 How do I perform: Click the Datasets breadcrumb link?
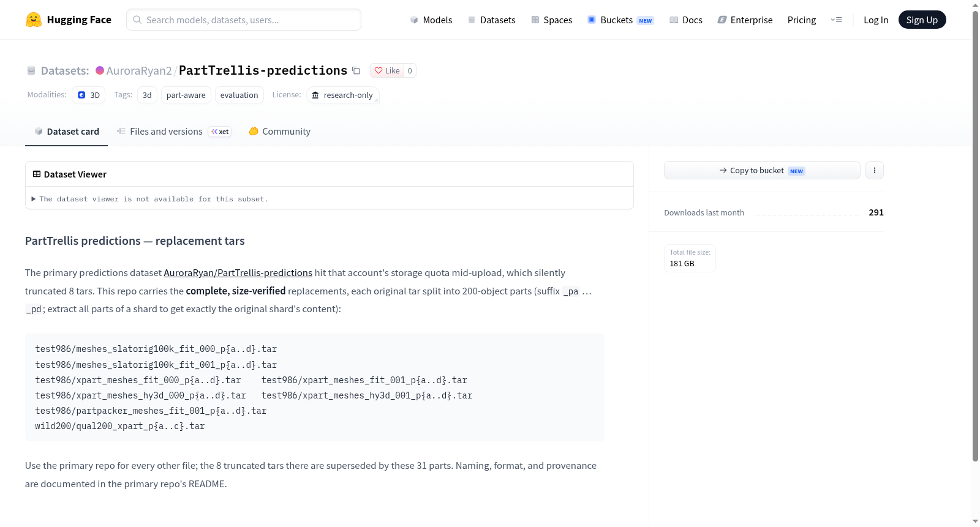65,71
